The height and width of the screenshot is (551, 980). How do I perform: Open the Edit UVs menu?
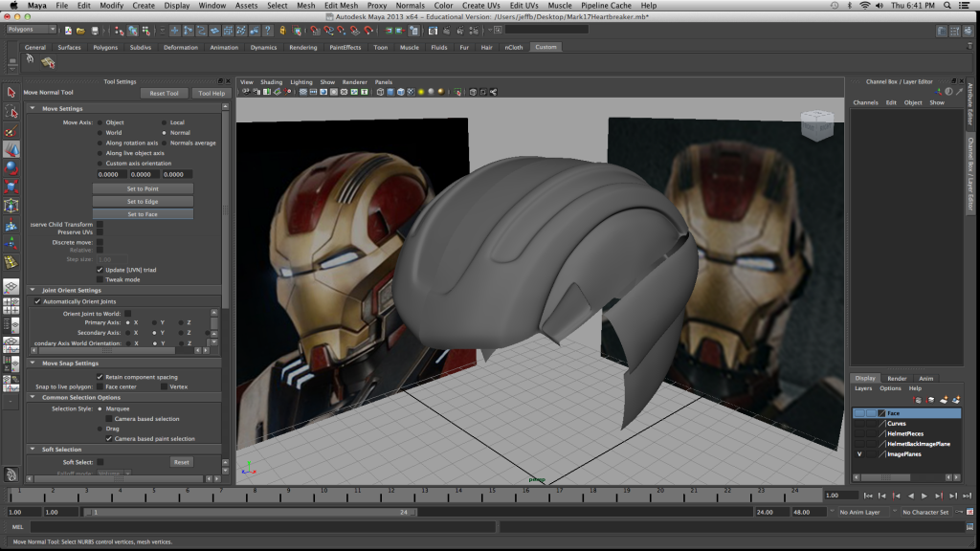click(523, 5)
